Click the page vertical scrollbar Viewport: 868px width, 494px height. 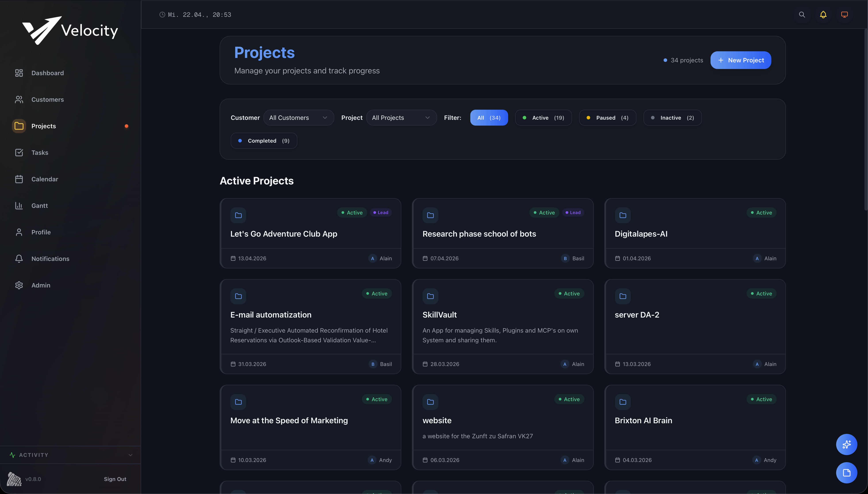click(x=866, y=119)
